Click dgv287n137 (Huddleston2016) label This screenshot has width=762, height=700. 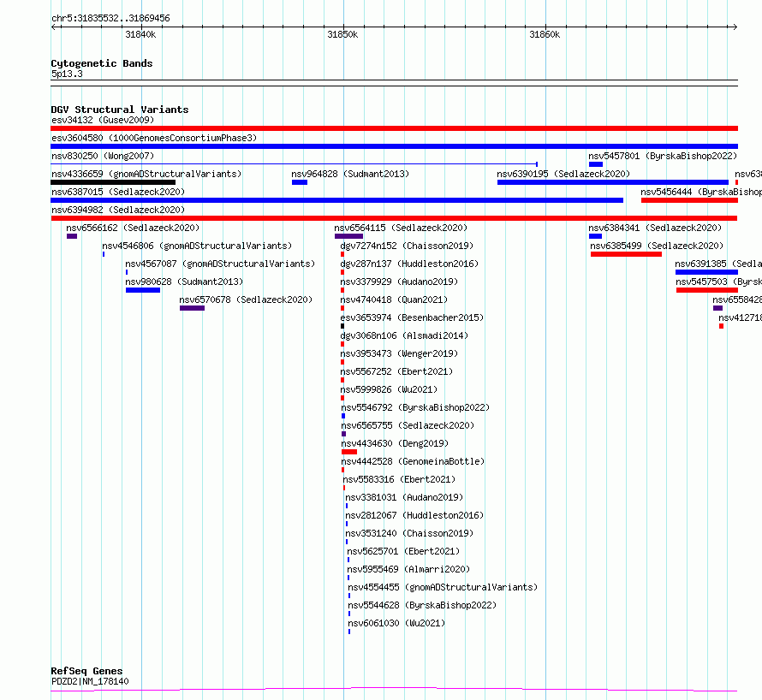click(409, 264)
